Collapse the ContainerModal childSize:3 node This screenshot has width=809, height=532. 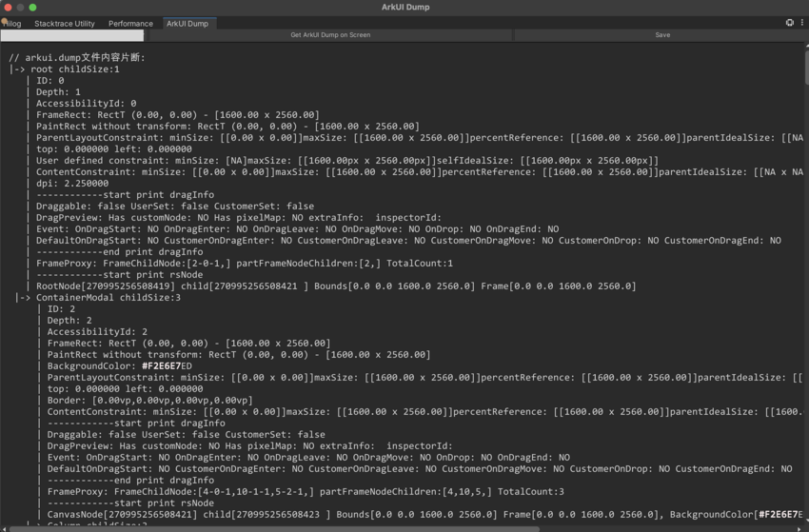pyautogui.click(x=23, y=298)
